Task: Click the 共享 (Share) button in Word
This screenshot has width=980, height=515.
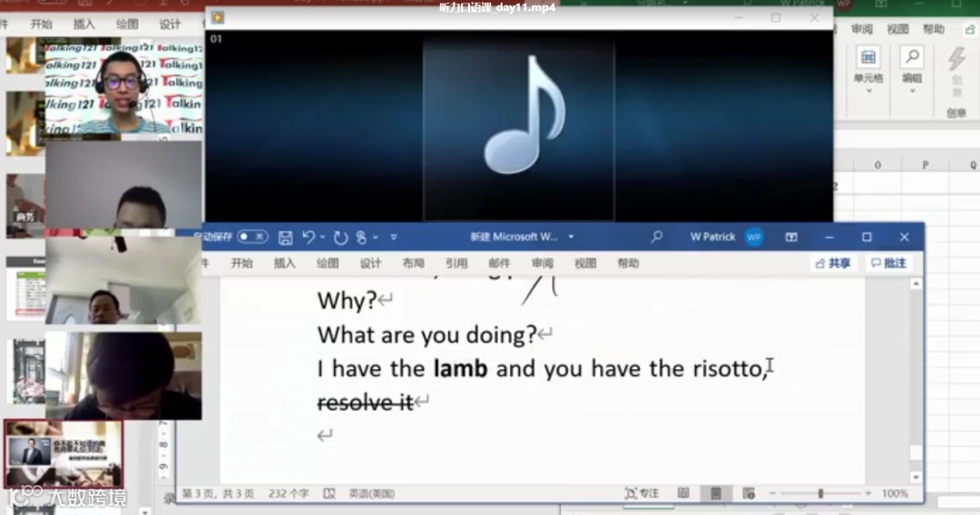Action: [833, 264]
